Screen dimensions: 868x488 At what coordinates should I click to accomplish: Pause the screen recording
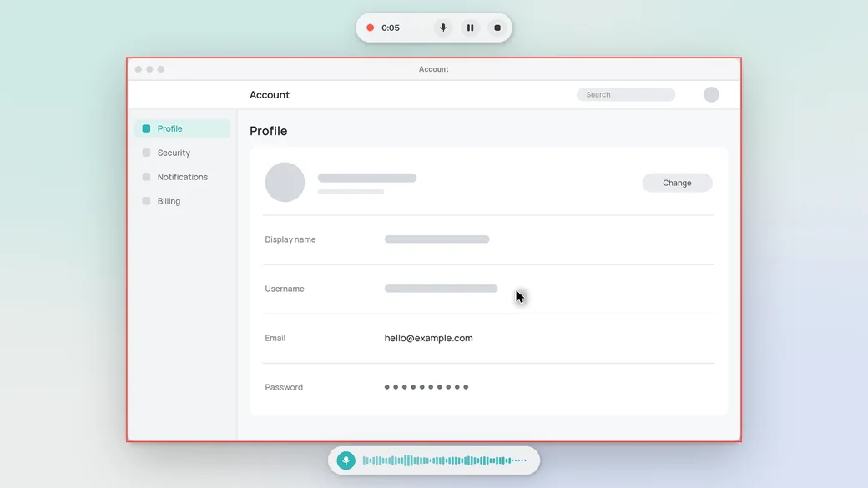click(470, 28)
